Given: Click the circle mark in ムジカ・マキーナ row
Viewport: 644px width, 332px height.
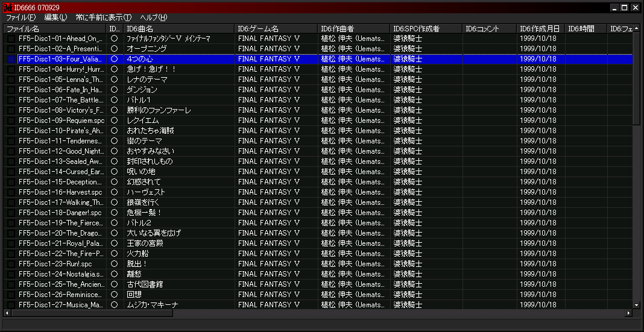Looking at the screenshot, I should click(115, 305).
